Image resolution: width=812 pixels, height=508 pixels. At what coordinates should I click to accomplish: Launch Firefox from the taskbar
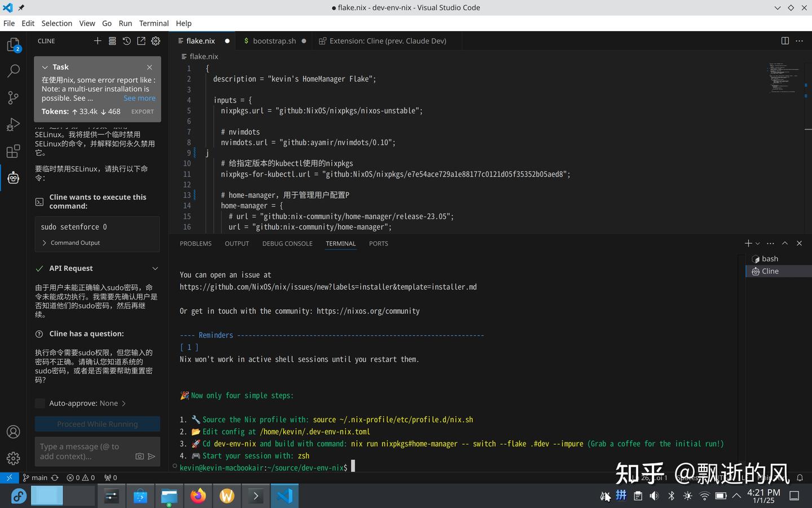point(198,496)
